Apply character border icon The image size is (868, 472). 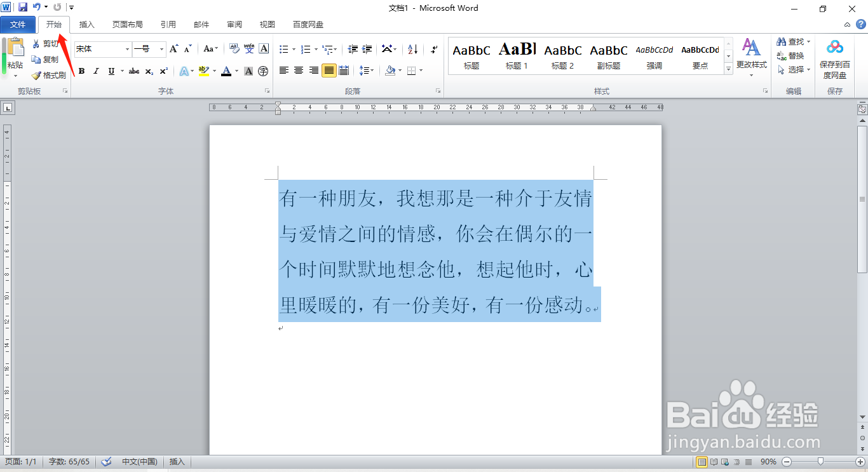(264, 49)
